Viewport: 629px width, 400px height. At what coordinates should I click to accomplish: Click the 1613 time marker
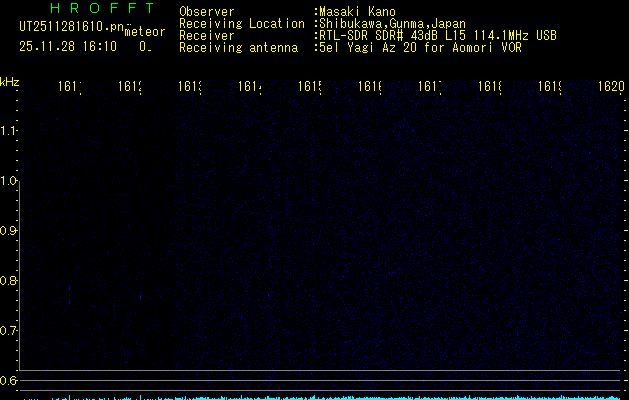[x=190, y=86]
